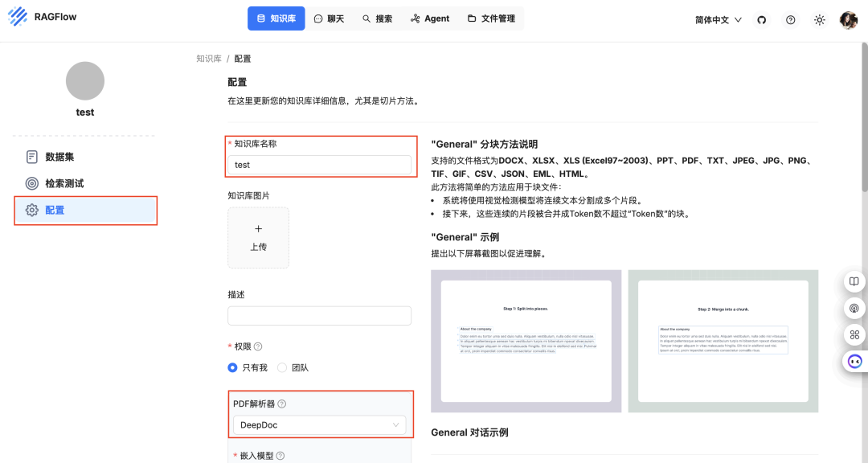
Task: Select 配置 in the sidebar
Action: [x=85, y=211]
